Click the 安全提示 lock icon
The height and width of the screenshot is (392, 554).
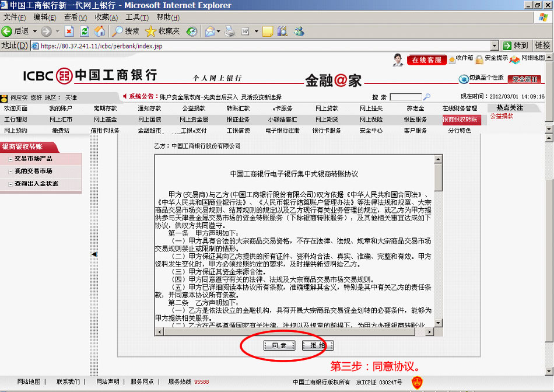point(479,60)
